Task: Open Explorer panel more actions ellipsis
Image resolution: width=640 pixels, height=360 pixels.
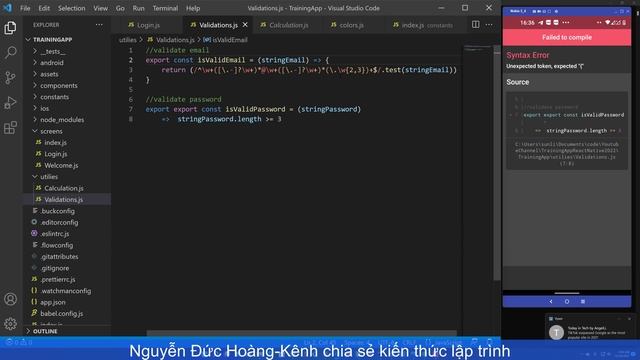Action: (99, 25)
